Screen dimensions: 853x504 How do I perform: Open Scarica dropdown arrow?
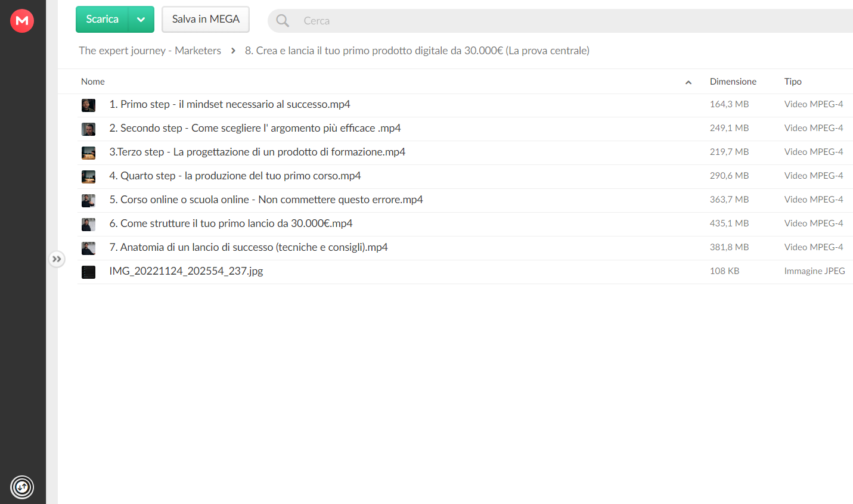[x=141, y=20]
